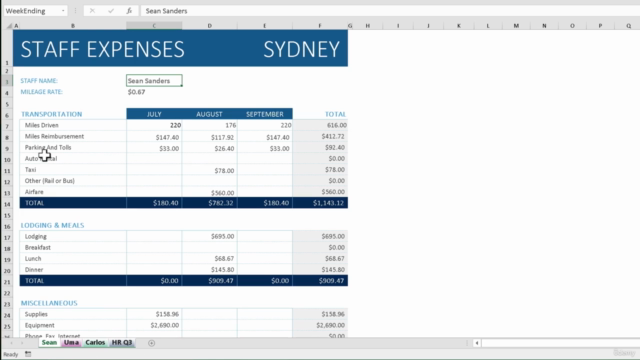Select the $117.92 August reimbursement cell
The width and height of the screenshot is (640, 360).
(209, 137)
